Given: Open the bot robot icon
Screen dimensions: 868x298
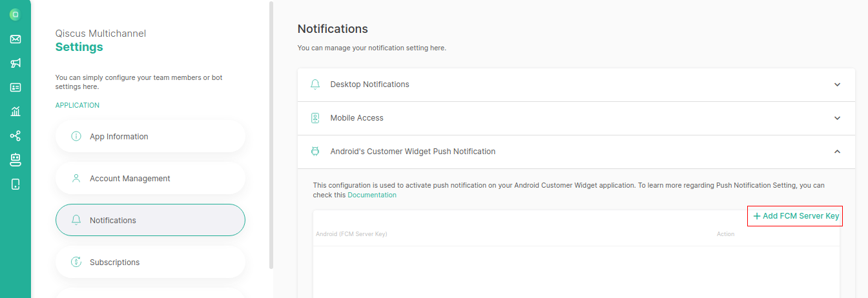Looking at the screenshot, I should click(15, 159).
